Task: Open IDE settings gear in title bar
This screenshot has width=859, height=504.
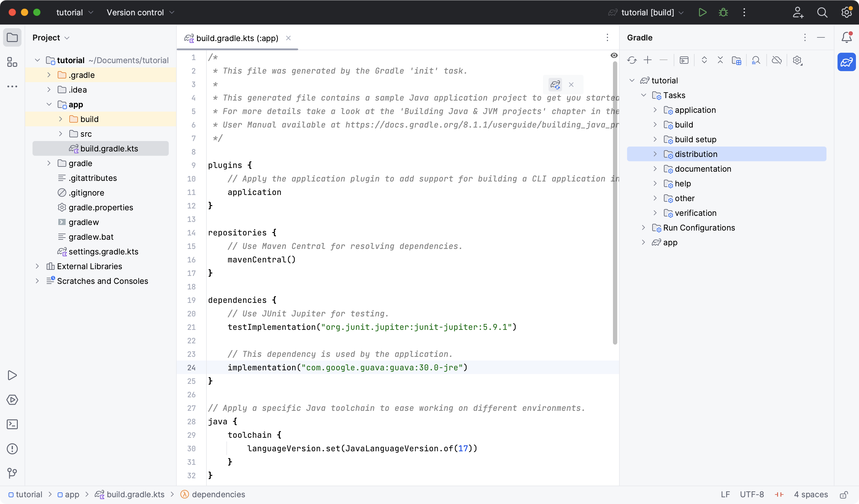Action: (847, 13)
